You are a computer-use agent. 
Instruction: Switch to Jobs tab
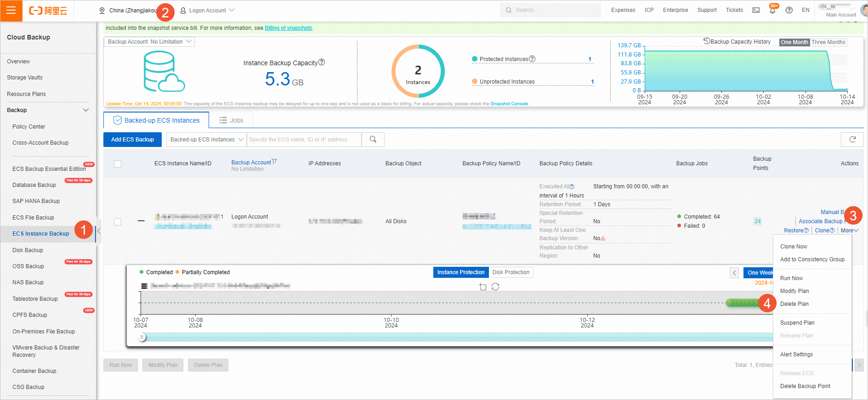click(231, 120)
